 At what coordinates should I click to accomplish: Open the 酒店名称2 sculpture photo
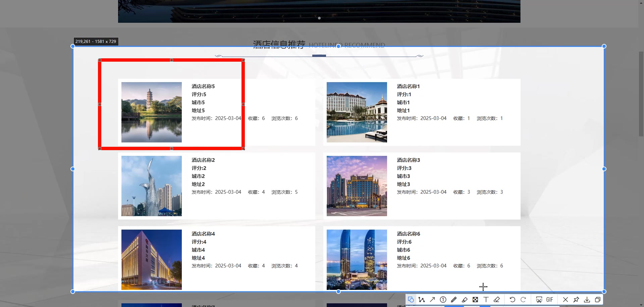152,186
